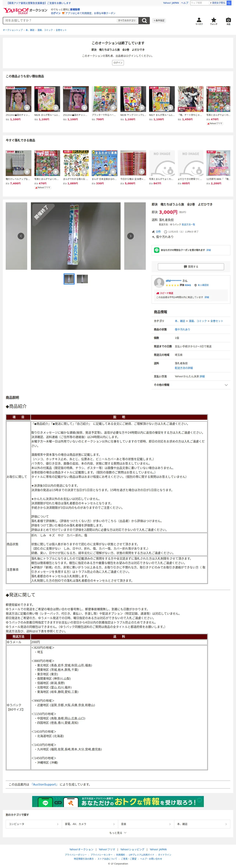236x868 pixels.
Task: Click オークショントップ breadcrumb
Action: point(13,30)
